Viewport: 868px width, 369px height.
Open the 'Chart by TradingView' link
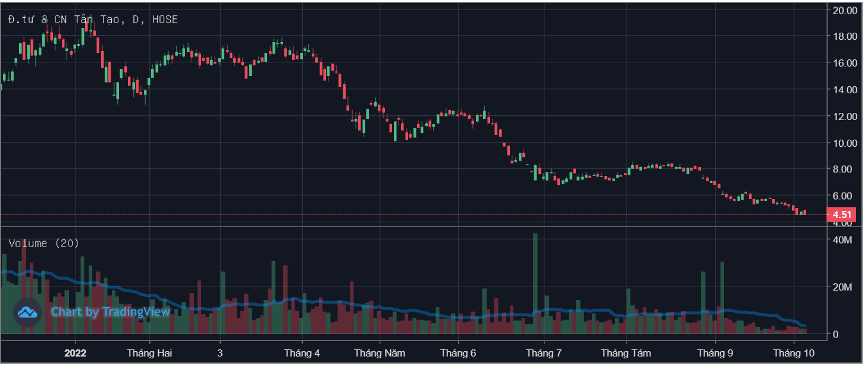110,312
